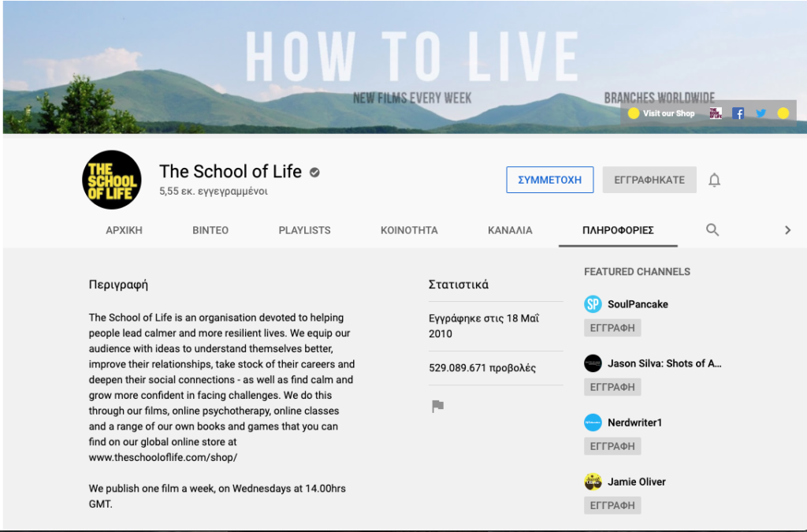The width and height of the screenshot is (807, 532).
Task: Open the channel search magnifier icon
Action: coord(712,230)
